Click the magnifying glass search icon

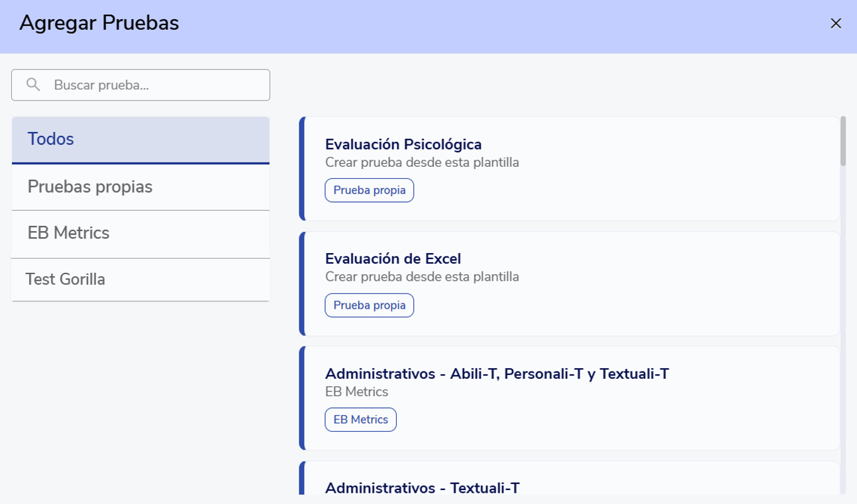33,85
